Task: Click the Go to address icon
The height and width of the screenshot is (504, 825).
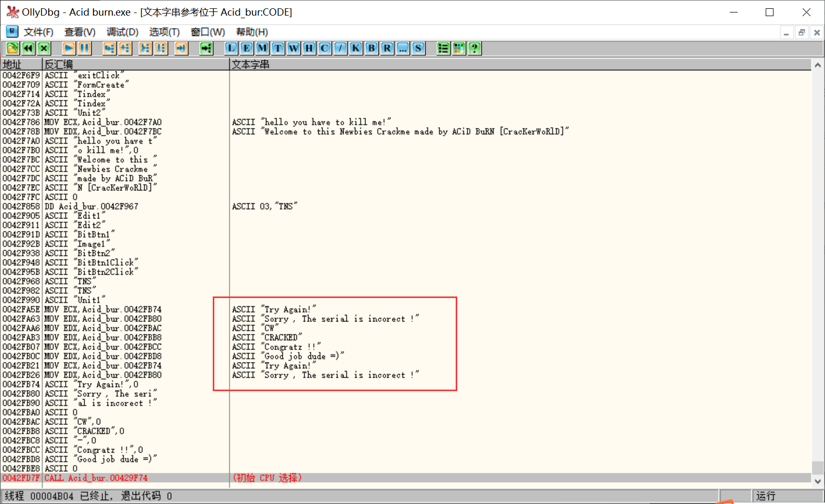Action: click(x=207, y=48)
